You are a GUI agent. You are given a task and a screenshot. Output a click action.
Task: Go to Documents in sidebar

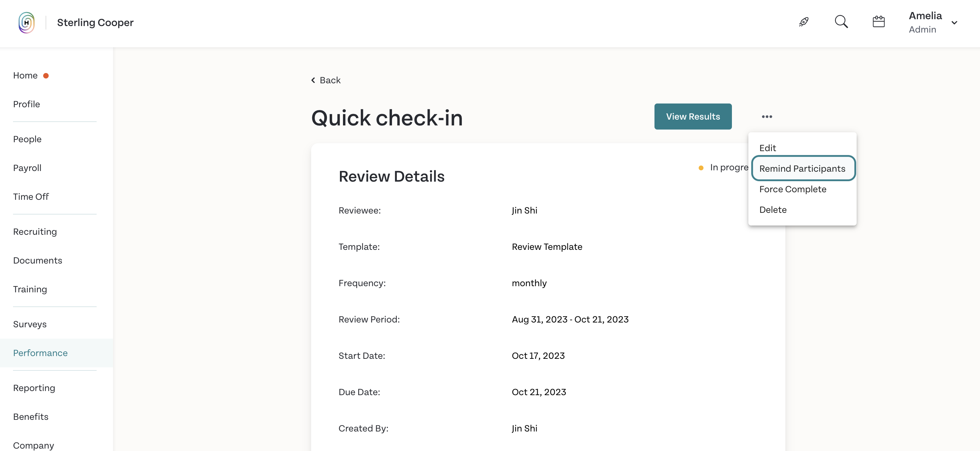37,260
